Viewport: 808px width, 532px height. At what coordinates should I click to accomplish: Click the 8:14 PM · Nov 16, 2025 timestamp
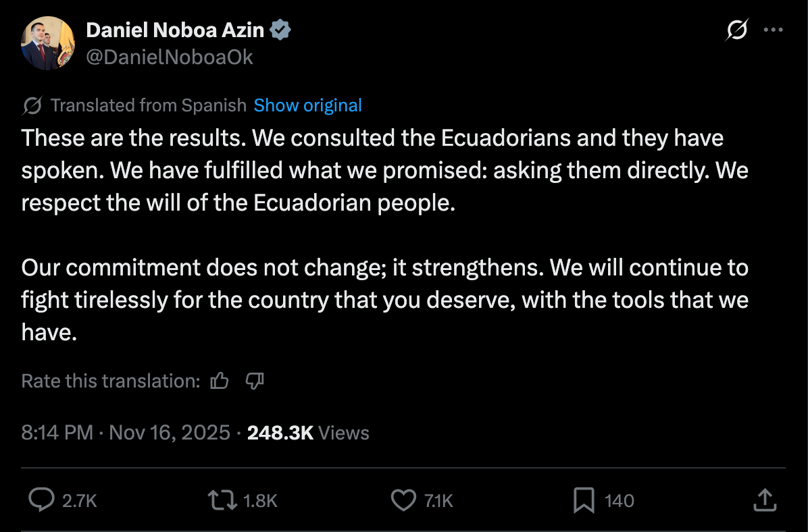[126, 433]
